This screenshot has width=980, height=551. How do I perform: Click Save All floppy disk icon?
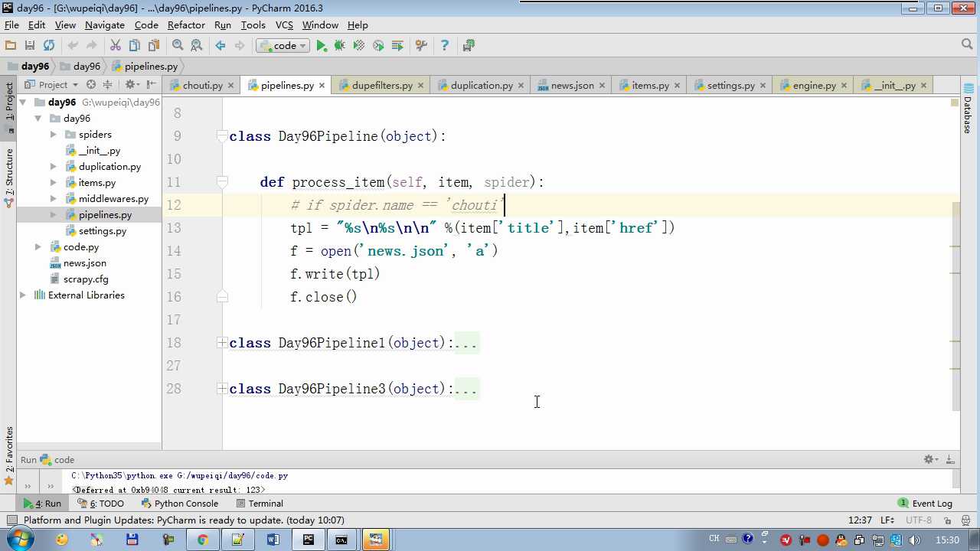pos(30,46)
